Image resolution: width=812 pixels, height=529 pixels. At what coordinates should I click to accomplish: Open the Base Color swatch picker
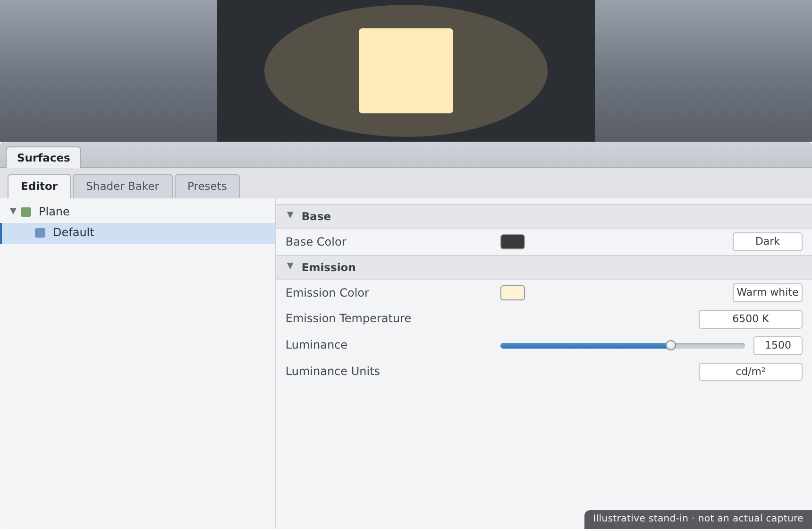pyautogui.click(x=513, y=242)
